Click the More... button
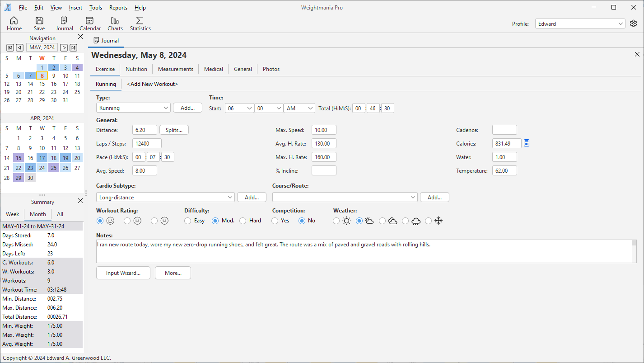This screenshot has width=644, height=363. [173, 273]
